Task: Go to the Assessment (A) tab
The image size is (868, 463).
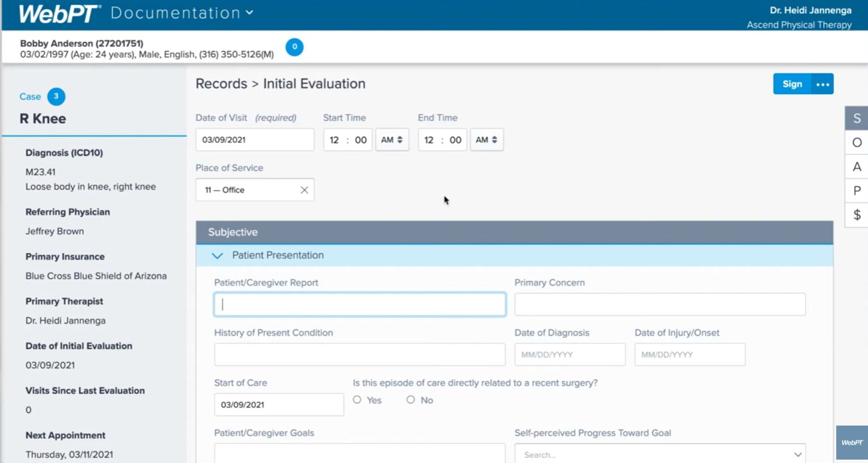Action: coord(857,167)
